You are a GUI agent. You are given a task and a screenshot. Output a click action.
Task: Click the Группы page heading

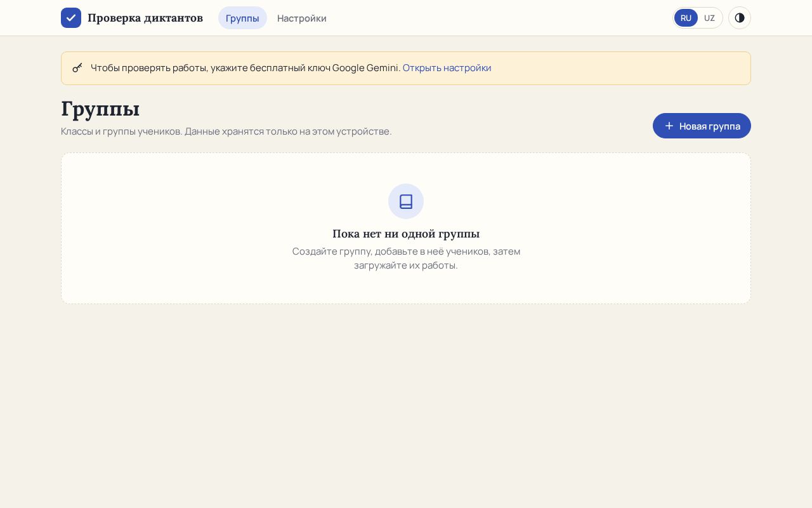[x=100, y=109]
